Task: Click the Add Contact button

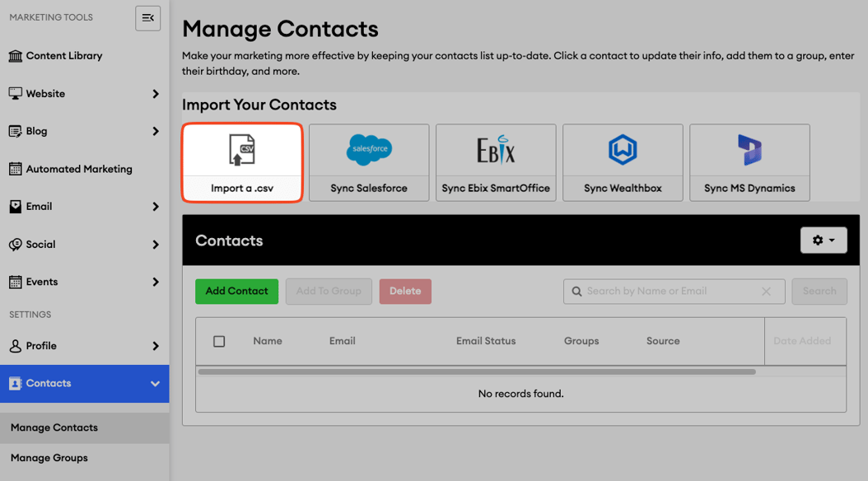Action: pyautogui.click(x=236, y=291)
